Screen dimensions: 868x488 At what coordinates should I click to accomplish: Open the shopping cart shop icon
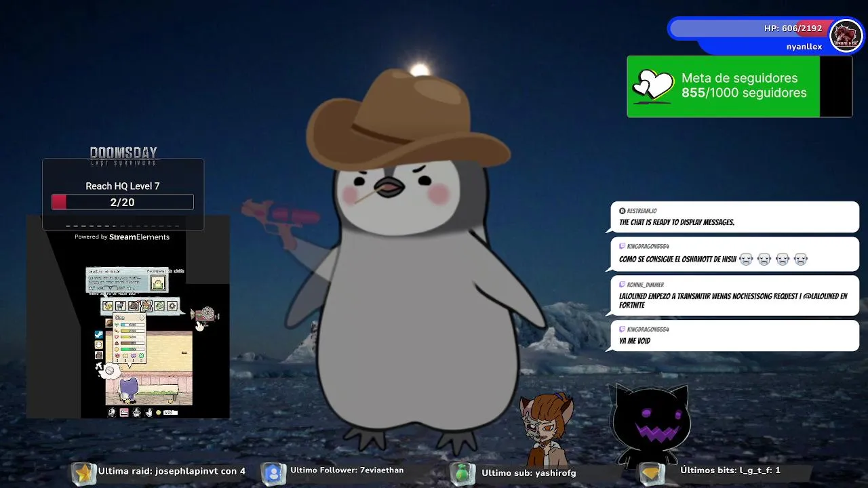121,306
